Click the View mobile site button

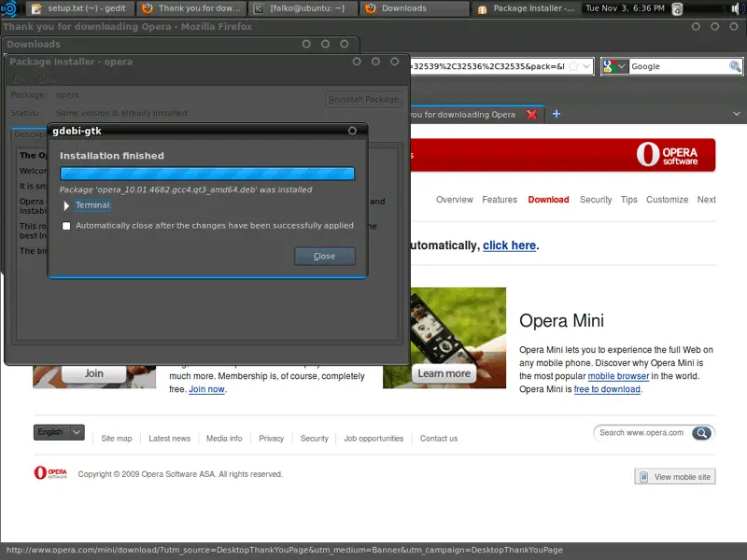pyautogui.click(x=675, y=477)
